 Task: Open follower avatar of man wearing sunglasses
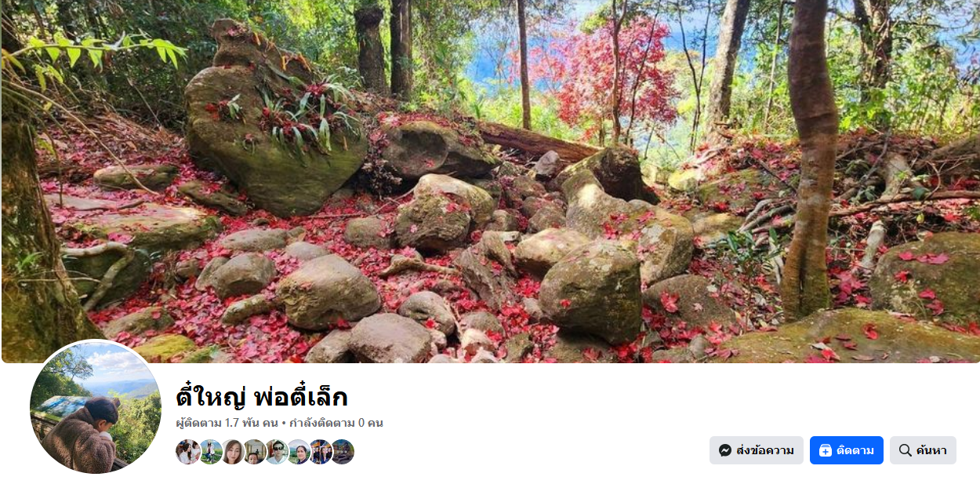pos(276,452)
